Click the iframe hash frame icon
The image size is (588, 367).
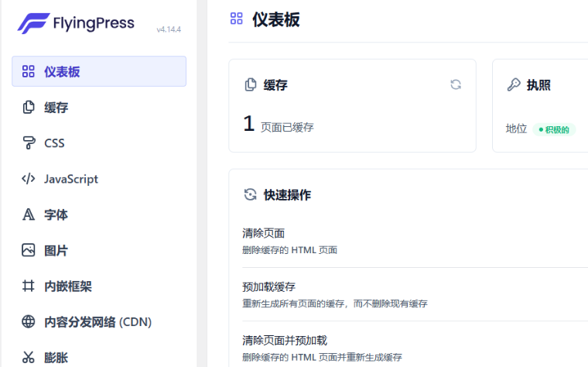pyautogui.click(x=29, y=286)
